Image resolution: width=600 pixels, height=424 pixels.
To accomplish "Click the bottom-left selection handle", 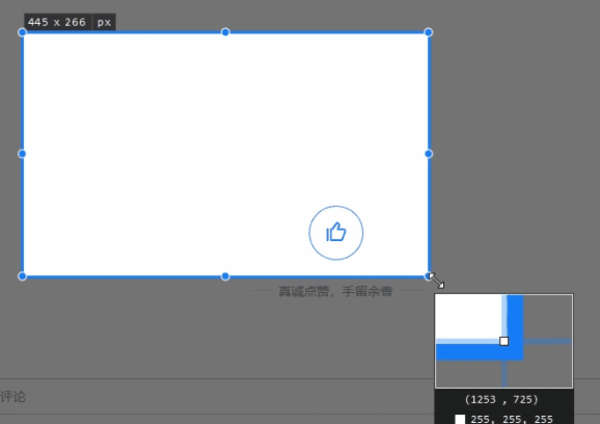I will [22, 276].
